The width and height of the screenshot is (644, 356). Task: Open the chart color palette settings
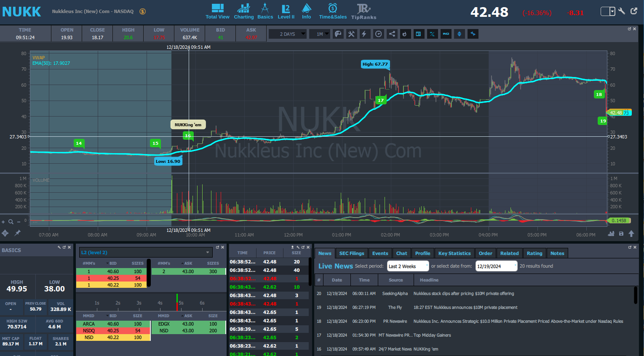pos(338,34)
